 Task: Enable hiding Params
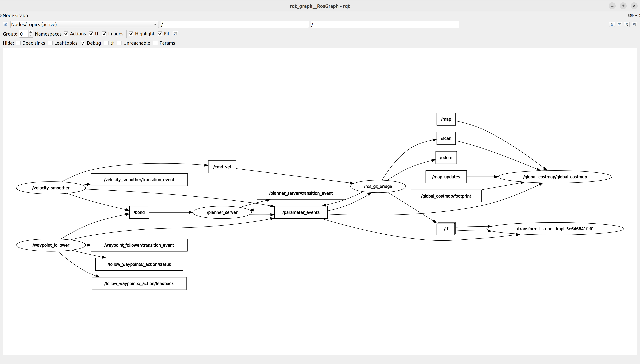tap(155, 43)
